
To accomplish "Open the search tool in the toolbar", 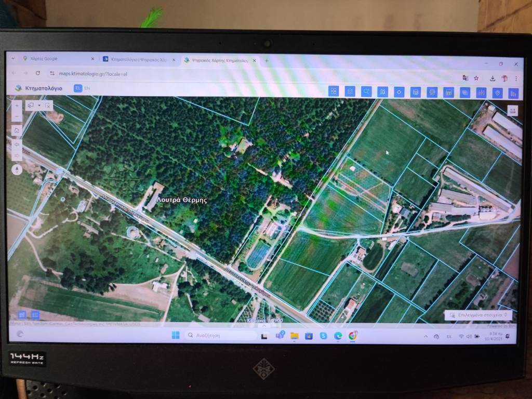I will 366,92.
